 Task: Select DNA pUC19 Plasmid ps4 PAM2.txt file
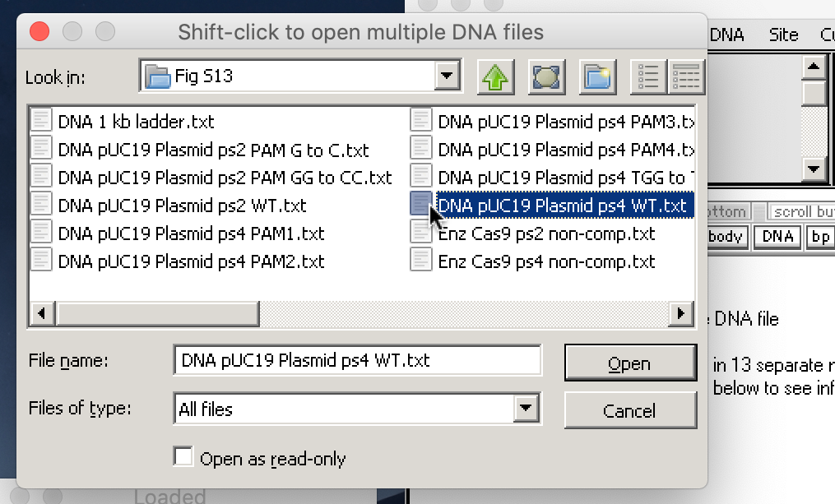tap(191, 261)
